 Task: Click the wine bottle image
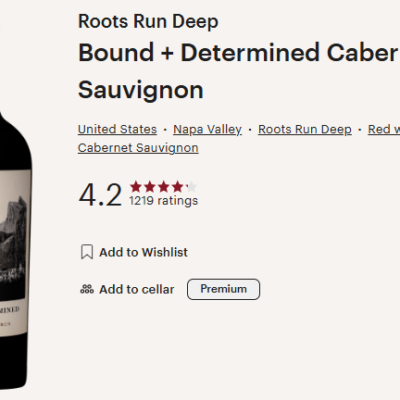(x=15, y=250)
